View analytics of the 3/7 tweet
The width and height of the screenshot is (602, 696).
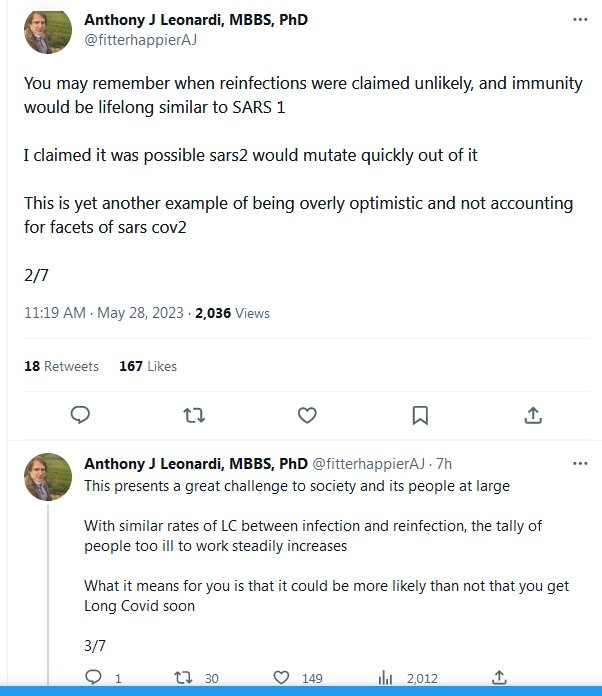pyautogui.click(x=385, y=678)
